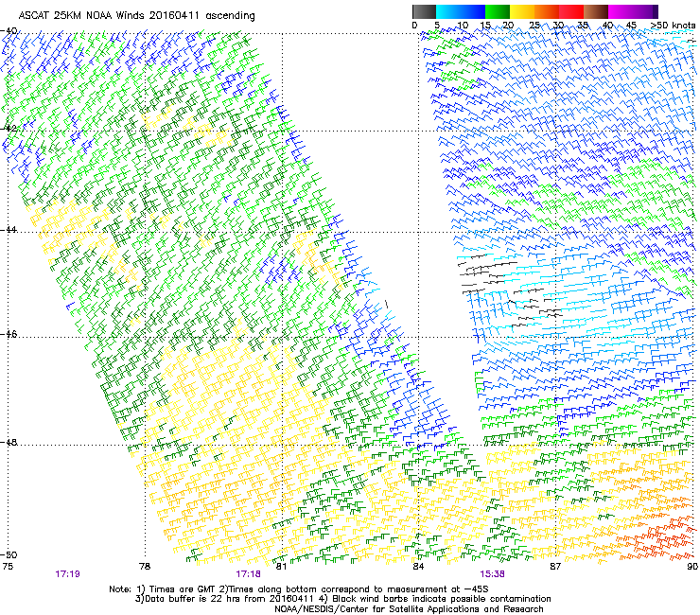Click the 84 longitude axis label
Screen dimensions: 700x615
(x=418, y=567)
